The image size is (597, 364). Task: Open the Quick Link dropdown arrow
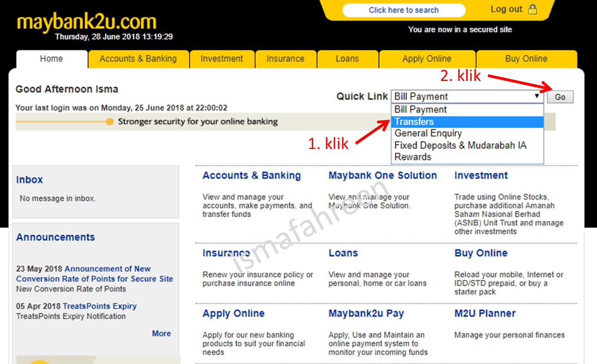click(x=537, y=96)
